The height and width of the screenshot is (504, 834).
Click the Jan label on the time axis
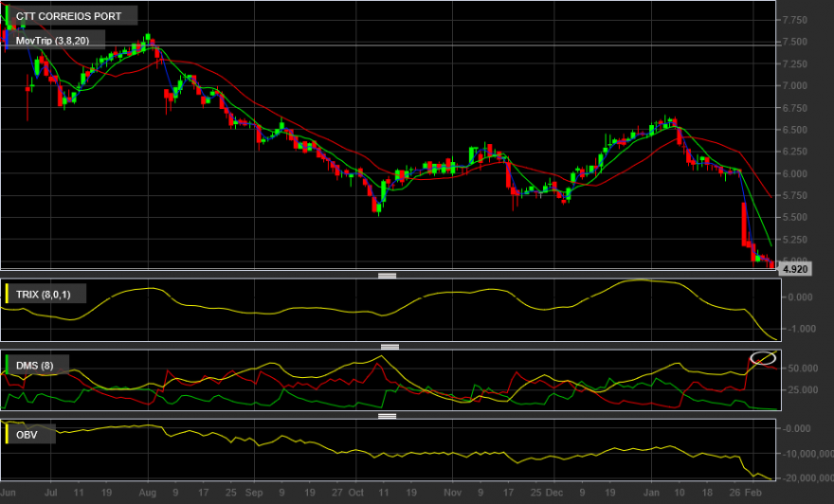651,493
